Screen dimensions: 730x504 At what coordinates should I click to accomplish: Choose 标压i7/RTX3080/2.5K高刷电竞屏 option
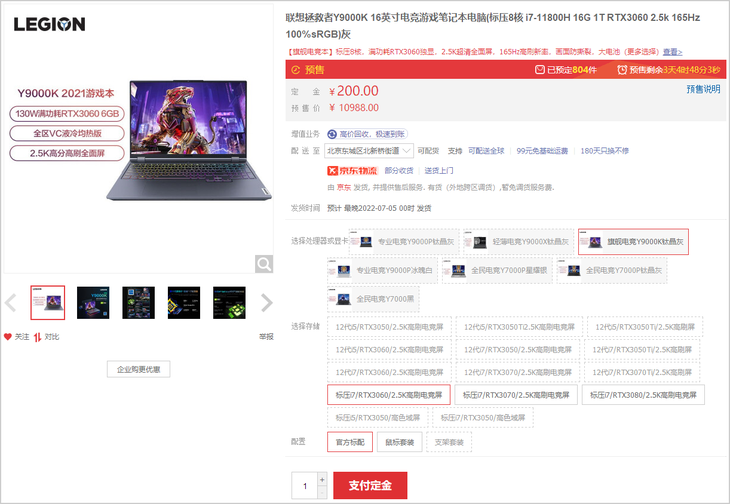tap(643, 395)
